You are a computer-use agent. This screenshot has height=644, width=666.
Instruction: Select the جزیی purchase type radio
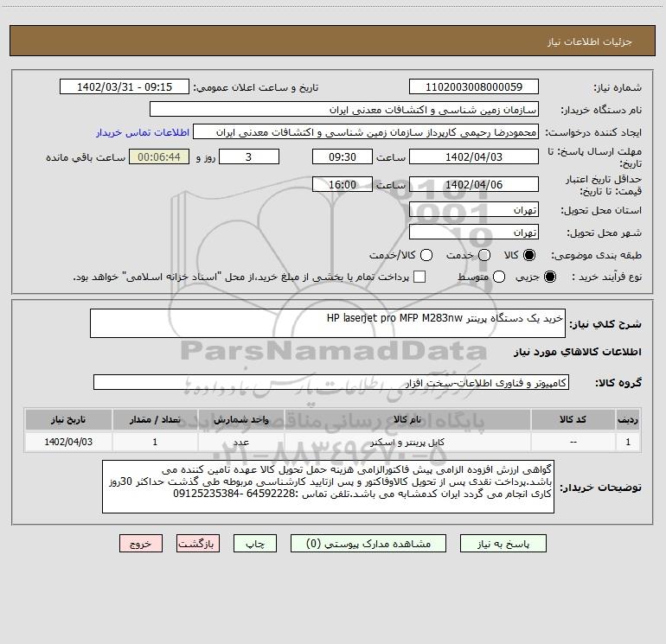(549, 277)
